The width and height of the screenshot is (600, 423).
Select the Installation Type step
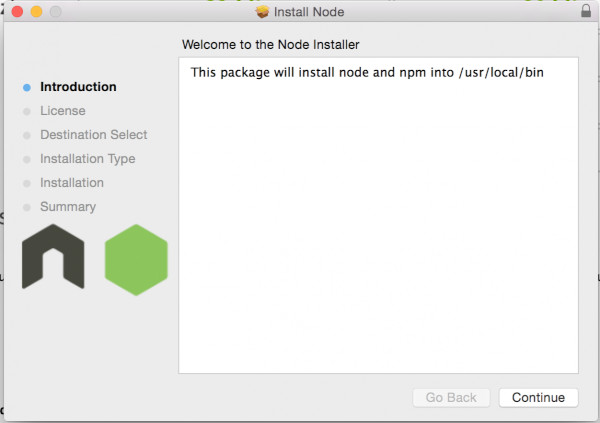click(88, 159)
